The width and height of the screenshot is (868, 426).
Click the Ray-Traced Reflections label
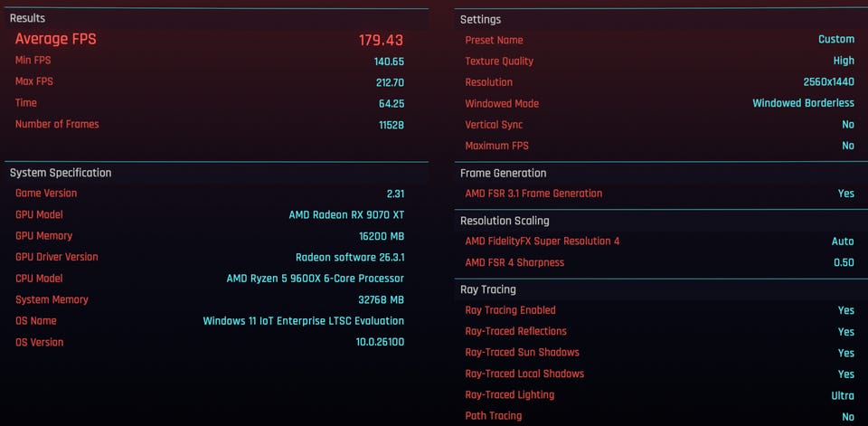coord(515,332)
